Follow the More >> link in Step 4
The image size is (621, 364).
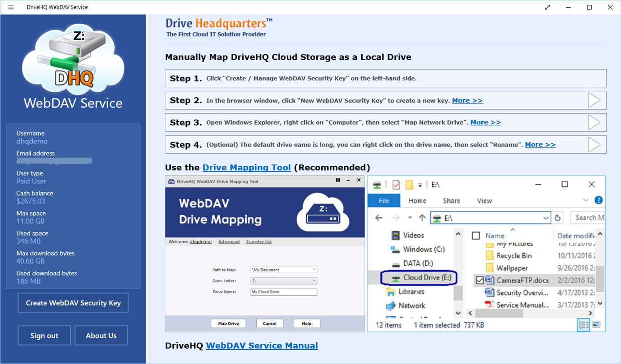(x=540, y=145)
